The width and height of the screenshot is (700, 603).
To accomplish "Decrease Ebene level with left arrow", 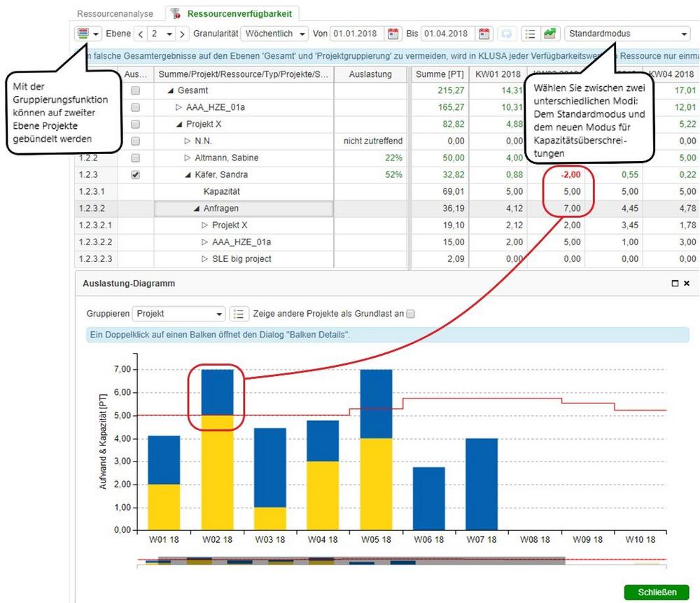I will click(x=141, y=34).
